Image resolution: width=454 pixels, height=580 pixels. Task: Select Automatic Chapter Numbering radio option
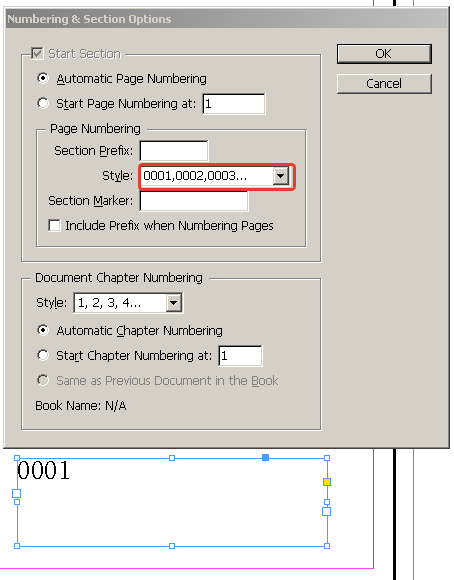(43, 330)
